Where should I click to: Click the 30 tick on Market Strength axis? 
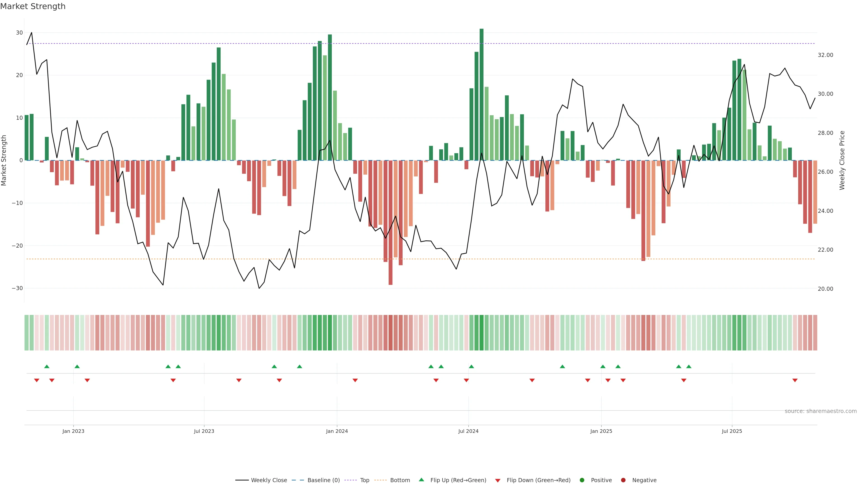point(19,33)
